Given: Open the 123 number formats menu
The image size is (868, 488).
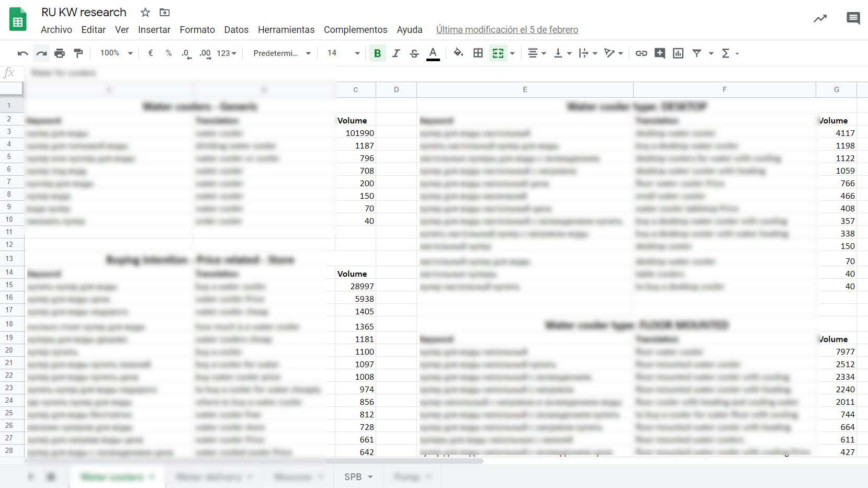Looking at the screenshot, I should pos(227,53).
